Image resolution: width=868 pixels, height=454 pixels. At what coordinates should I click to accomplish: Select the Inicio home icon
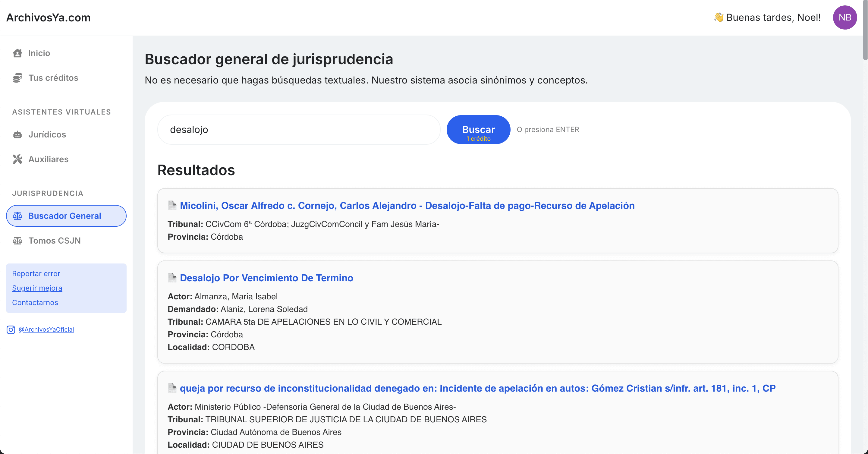click(x=17, y=53)
